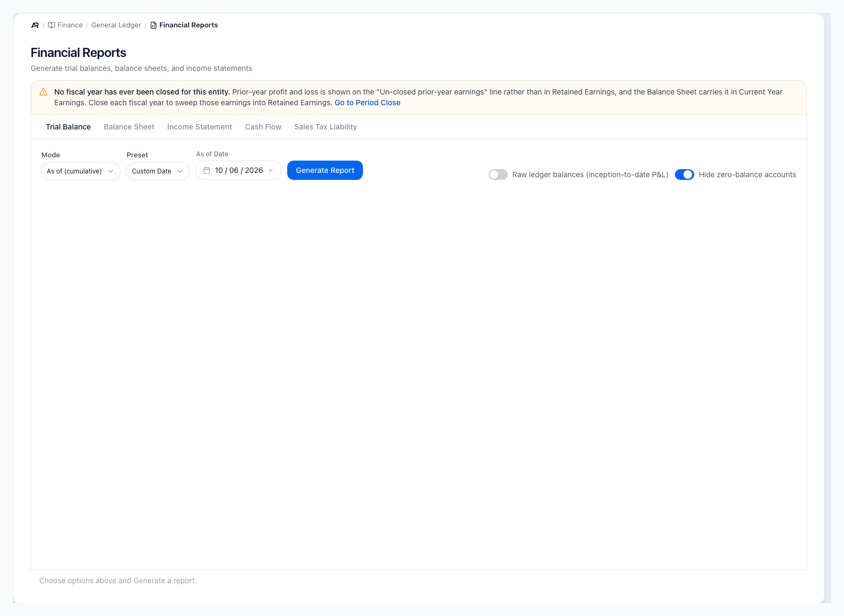
Task: Select the Trial Balance tab
Action: (x=68, y=127)
